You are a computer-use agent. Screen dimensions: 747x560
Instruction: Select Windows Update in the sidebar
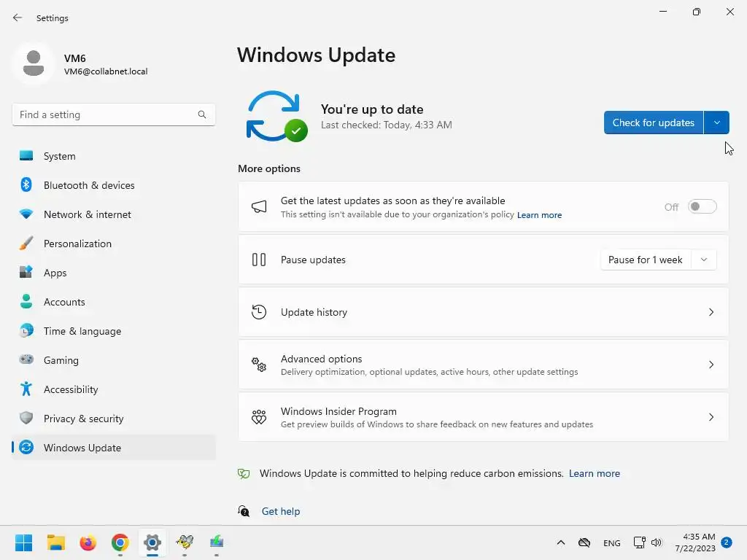(x=114, y=447)
